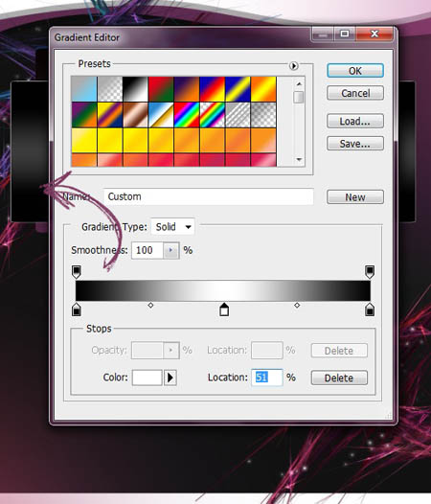Screen dimensions: 431x504
Task: Maximize the Gradient Editor window
Action: (x=345, y=34)
